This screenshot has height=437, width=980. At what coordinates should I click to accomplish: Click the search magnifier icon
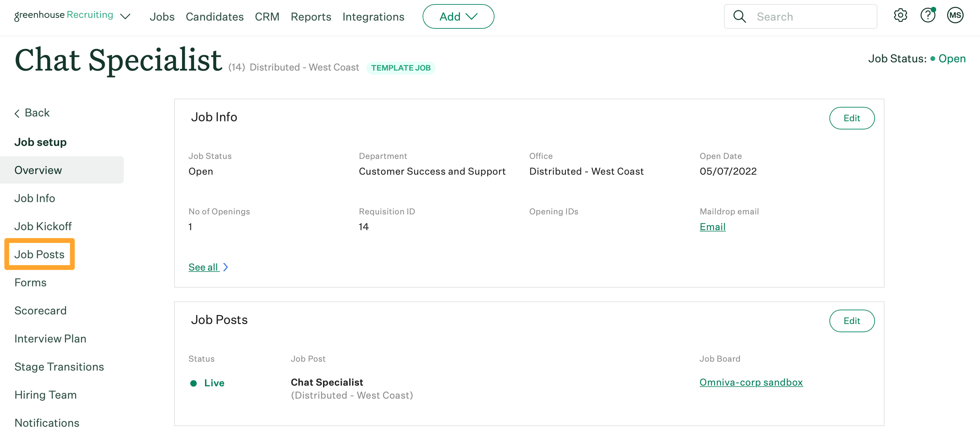(x=739, y=16)
